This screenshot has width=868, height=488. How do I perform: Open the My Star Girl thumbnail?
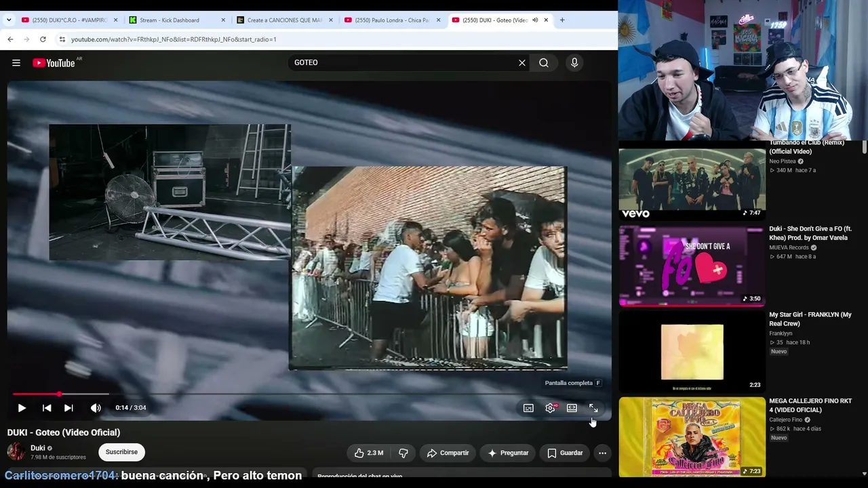[x=692, y=352]
